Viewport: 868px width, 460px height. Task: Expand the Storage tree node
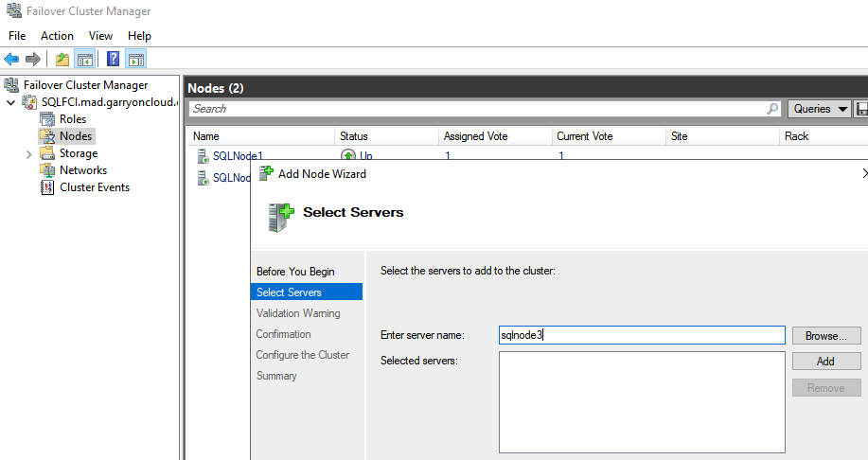coord(28,154)
